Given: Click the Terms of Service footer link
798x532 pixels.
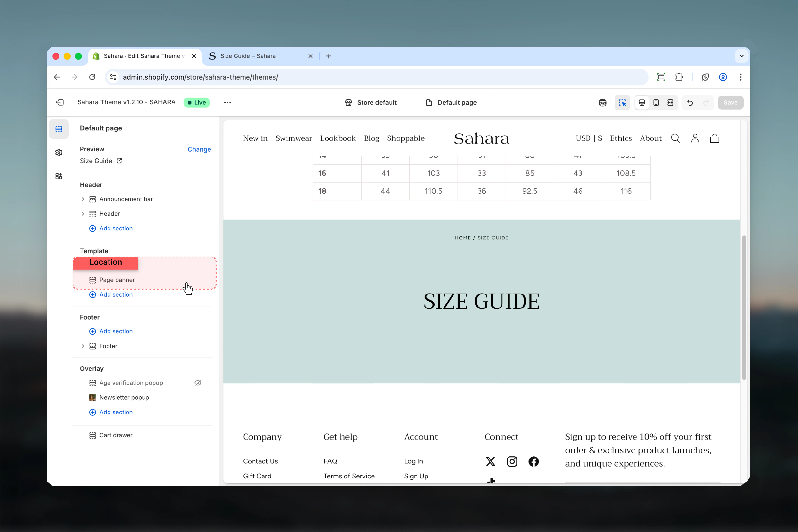Looking at the screenshot, I should pyautogui.click(x=349, y=476).
